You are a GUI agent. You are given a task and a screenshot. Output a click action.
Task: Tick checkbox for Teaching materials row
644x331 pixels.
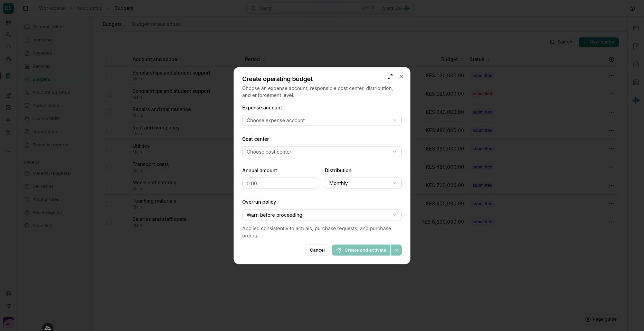[109, 204]
